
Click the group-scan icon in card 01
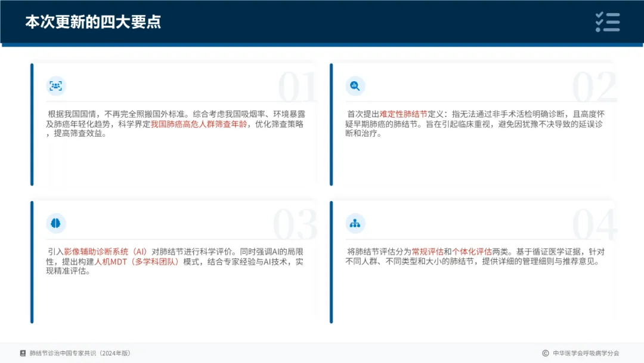[56, 86]
